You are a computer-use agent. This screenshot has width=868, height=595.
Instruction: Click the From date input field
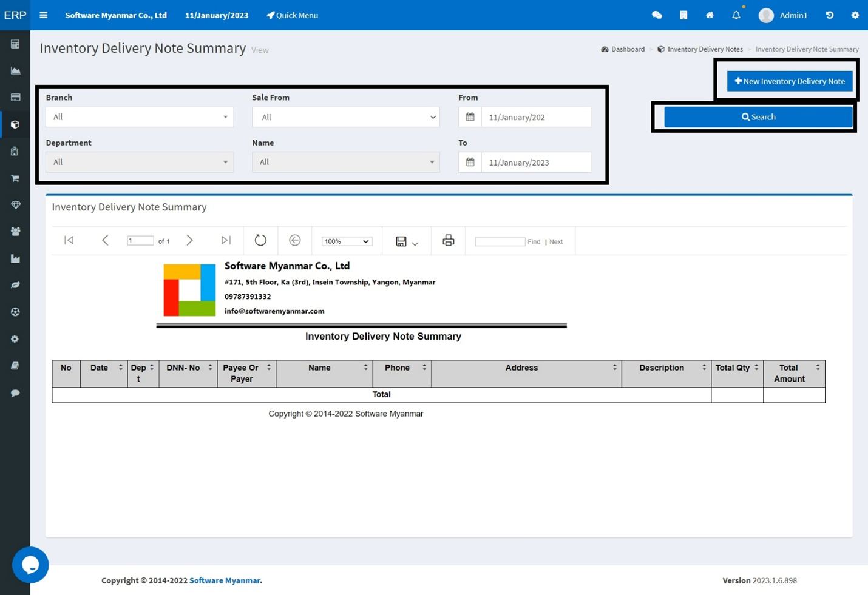pyautogui.click(x=536, y=117)
